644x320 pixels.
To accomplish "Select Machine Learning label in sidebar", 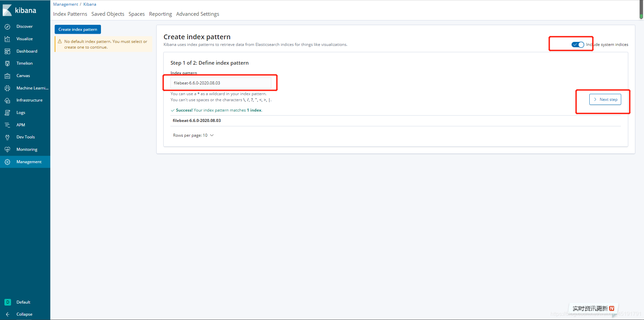I will click(33, 88).
